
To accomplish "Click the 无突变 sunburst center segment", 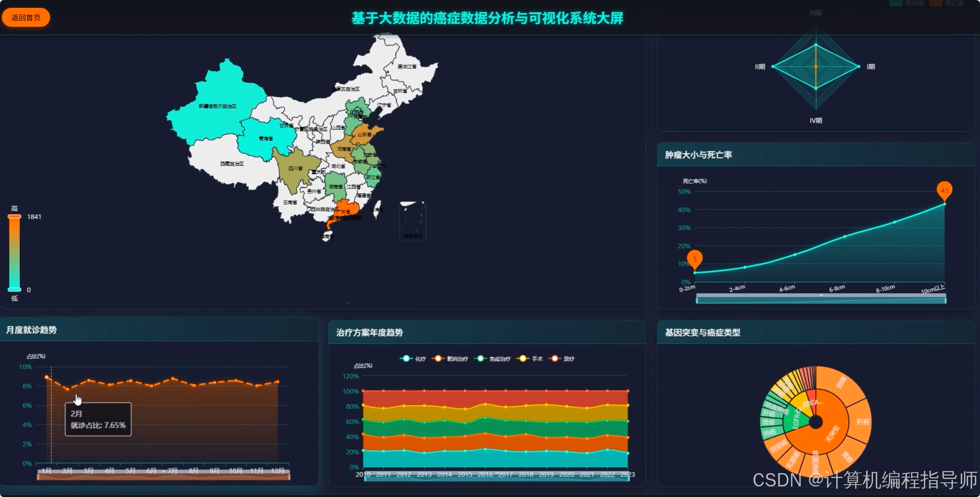I will coord(832,432).
